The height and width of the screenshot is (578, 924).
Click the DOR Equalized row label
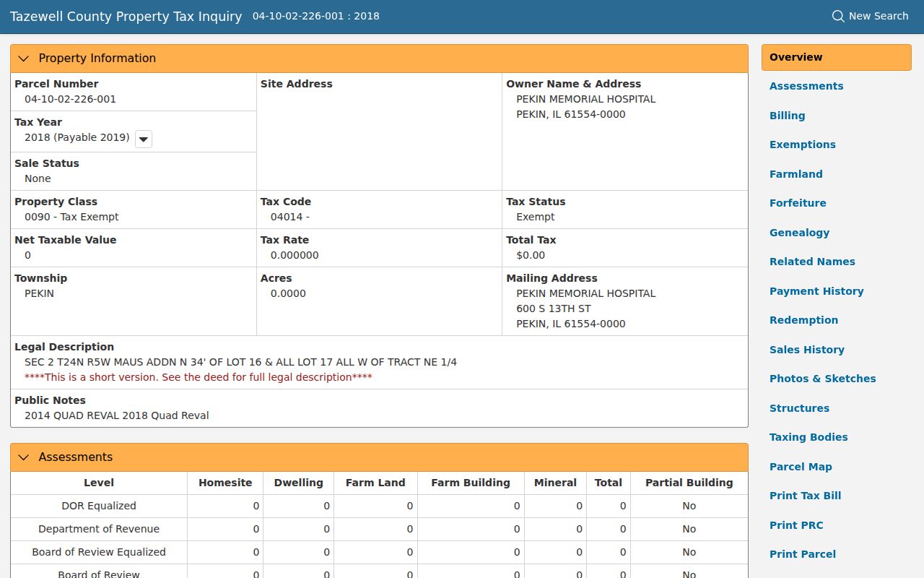pyautogui.click(x=99, y=506)
